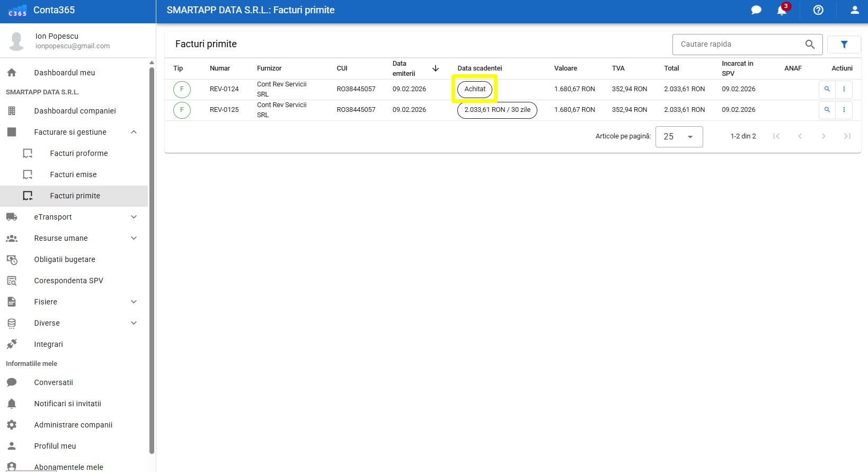
Task: Open the items per page dropdown
Action: 679,137
